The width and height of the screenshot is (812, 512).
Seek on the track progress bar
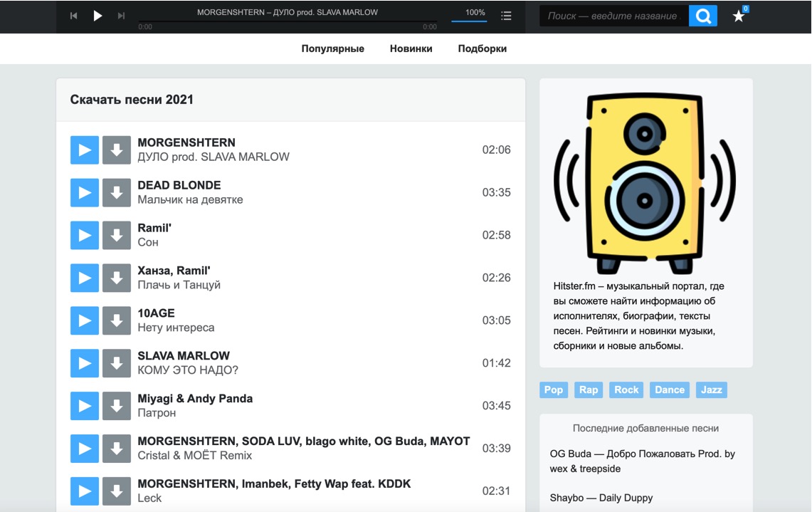pyautogui.click(x=288, y=21)
